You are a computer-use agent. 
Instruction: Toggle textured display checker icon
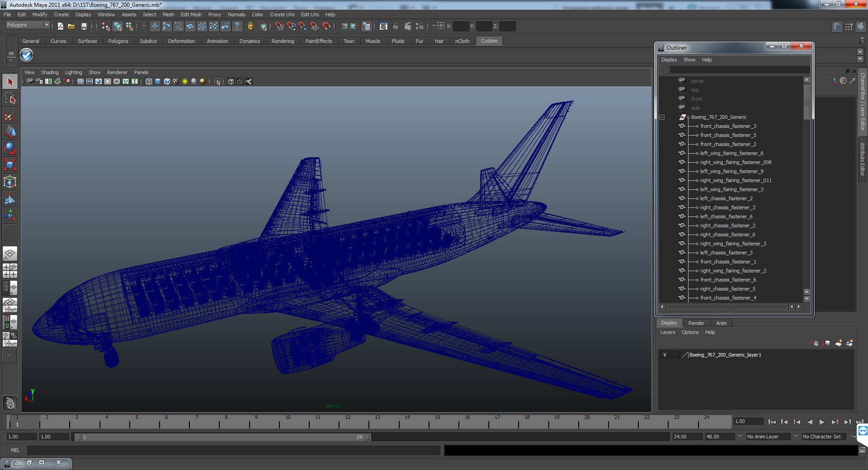[x=176, y=81]
